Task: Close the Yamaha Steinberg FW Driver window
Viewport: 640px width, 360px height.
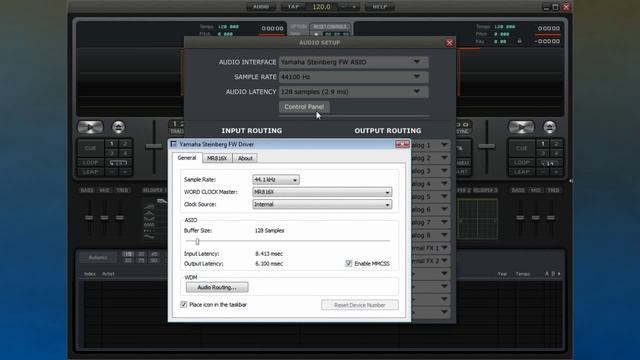Action: 402,144
